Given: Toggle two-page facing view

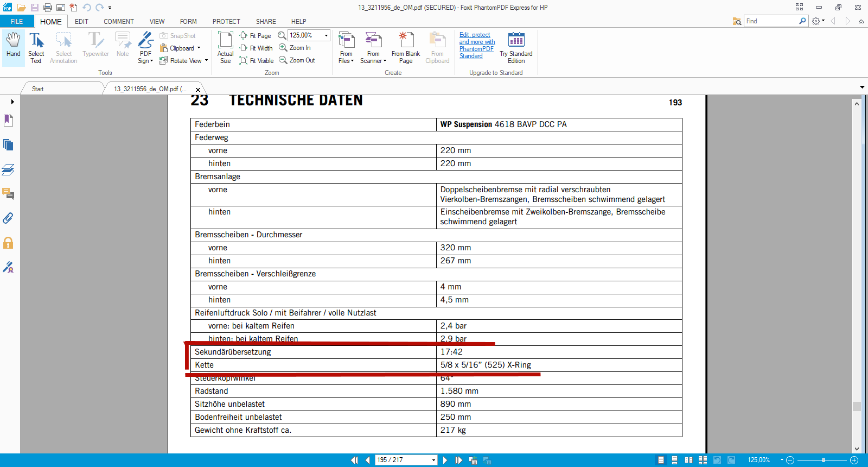Looking at the screenshot, I should (688, 460).
